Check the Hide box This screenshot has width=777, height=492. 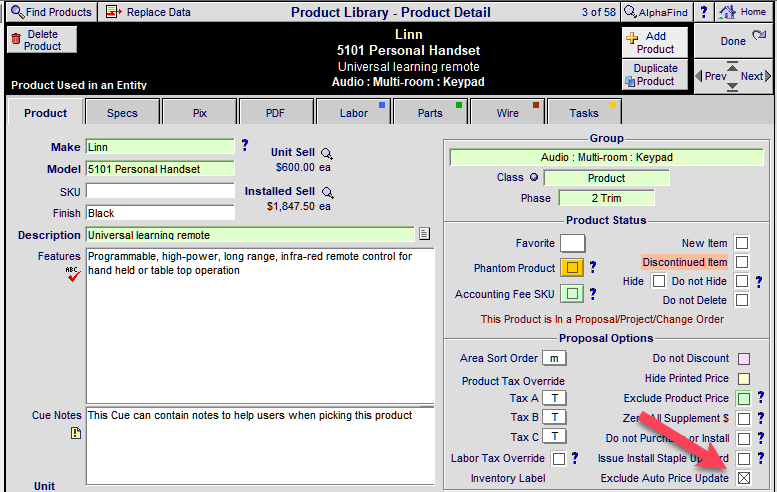pos(659,281)
